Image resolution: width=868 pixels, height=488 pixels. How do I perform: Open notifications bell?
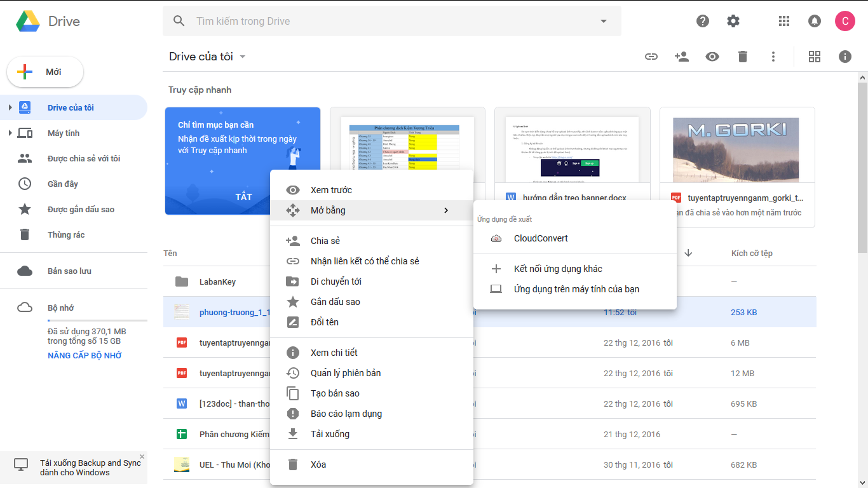coord(814,21)
